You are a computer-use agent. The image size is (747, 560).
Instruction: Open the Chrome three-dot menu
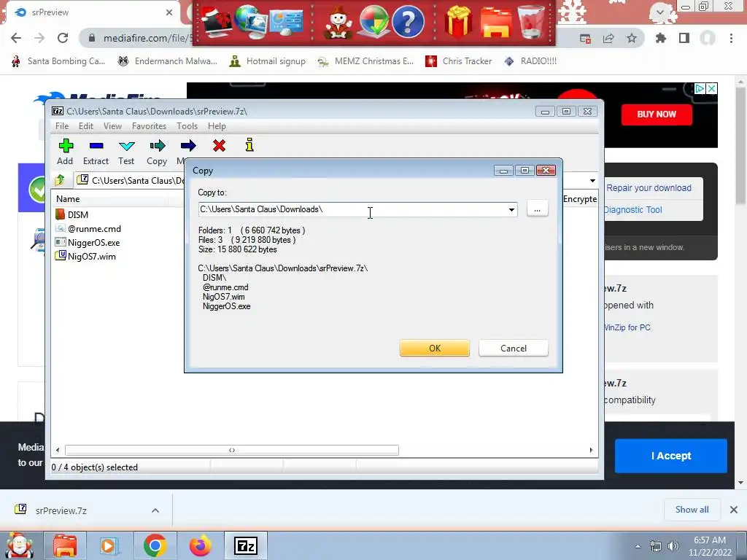[731, 38]
